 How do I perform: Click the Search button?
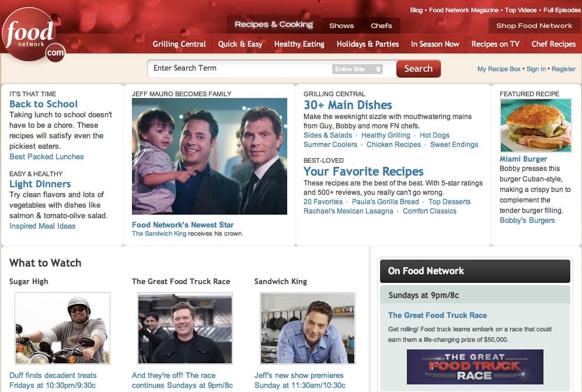[418, 69]
